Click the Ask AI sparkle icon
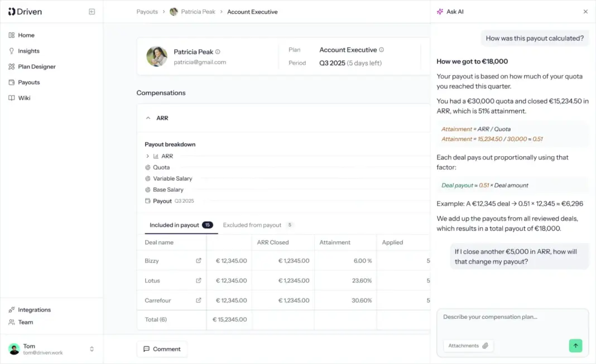The width and height of the screenshot is (596, 364). (x=440, y=12)
